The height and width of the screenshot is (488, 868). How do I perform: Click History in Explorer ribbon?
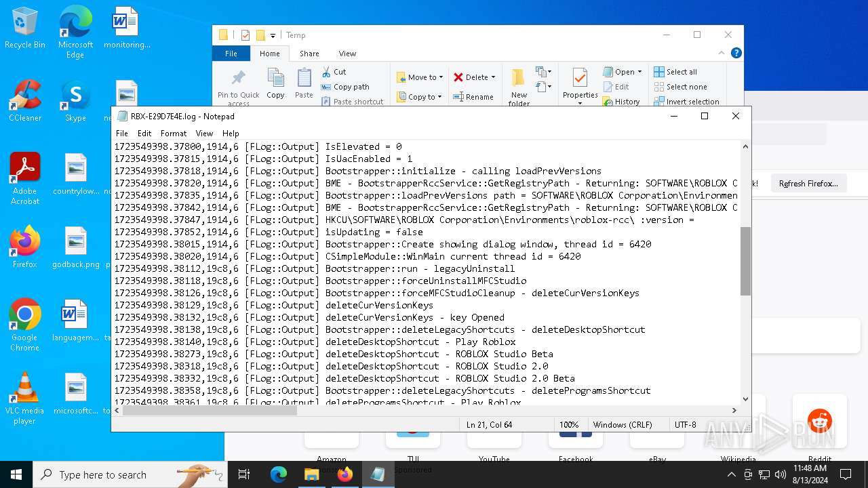(x=621, y=102)
